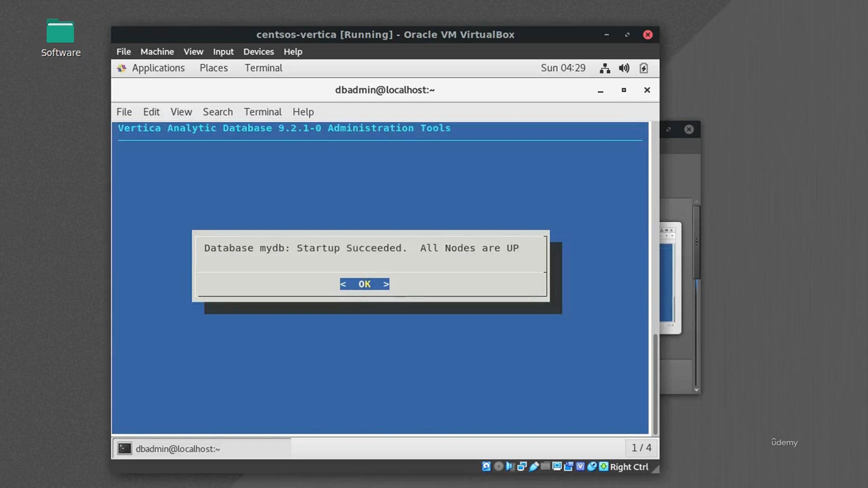The width and height of the screenshot is (868, 488).
Task: Click the 1 / 4 workspace switcher
Action: point(641,448)
